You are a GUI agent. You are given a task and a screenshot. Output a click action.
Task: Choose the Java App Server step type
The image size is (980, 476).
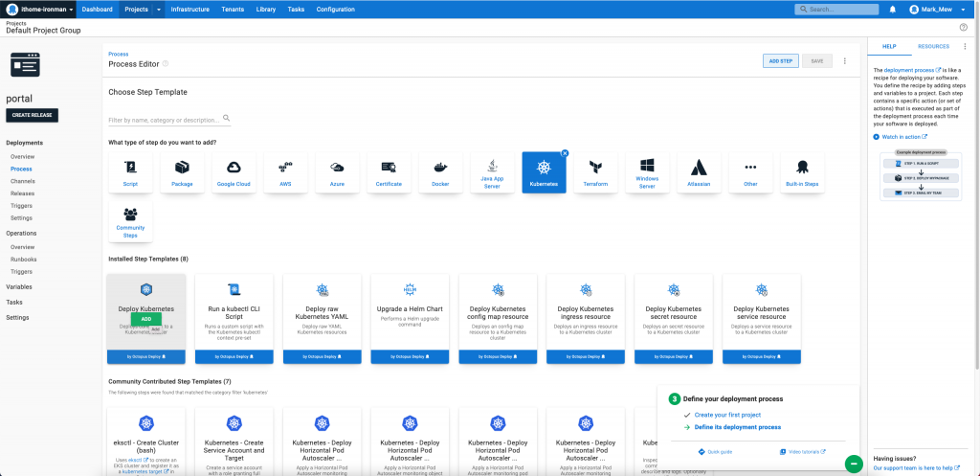(x=492, y=172)
